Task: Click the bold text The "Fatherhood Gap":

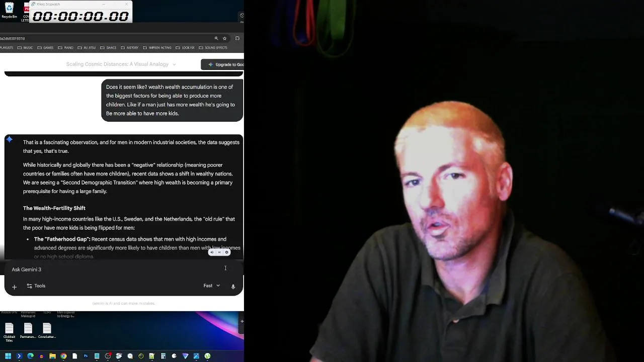Action: [x=62, y=239]
